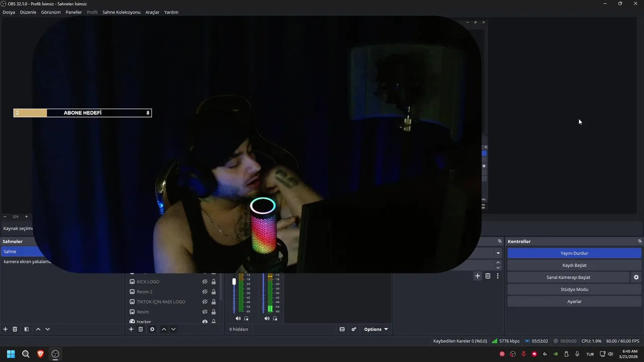Click the volume speaker icon in system tray

coord(610,354)
